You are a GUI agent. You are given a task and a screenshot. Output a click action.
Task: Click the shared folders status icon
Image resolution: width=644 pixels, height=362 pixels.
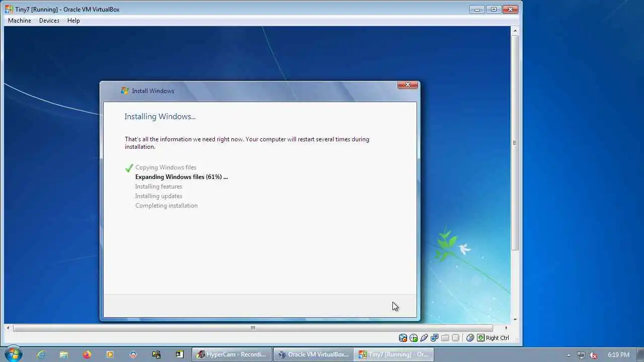point(445,338)
